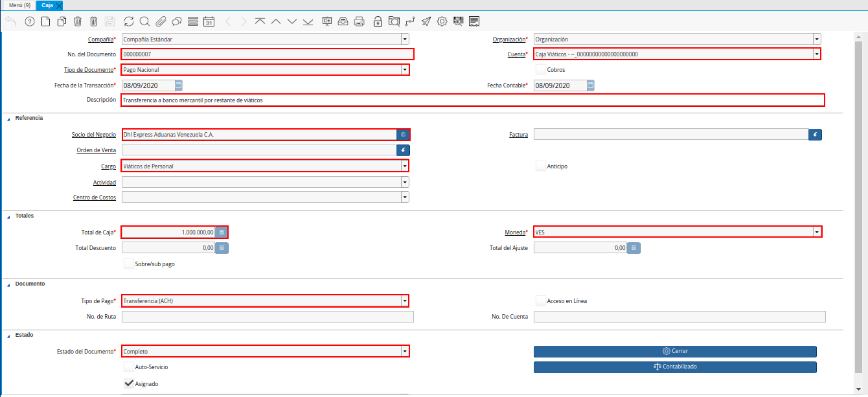The image size is (868, 397).
Task: Open the Estado del Documento dropdown
Action: click(x=405, y=351)
